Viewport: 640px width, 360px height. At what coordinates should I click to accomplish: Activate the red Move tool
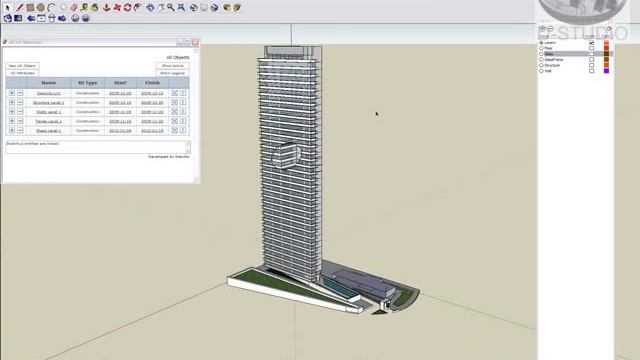[117, 7]
